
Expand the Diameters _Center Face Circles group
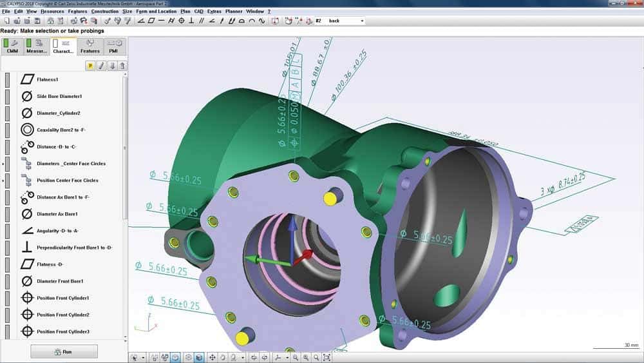[x=3, y=164]
